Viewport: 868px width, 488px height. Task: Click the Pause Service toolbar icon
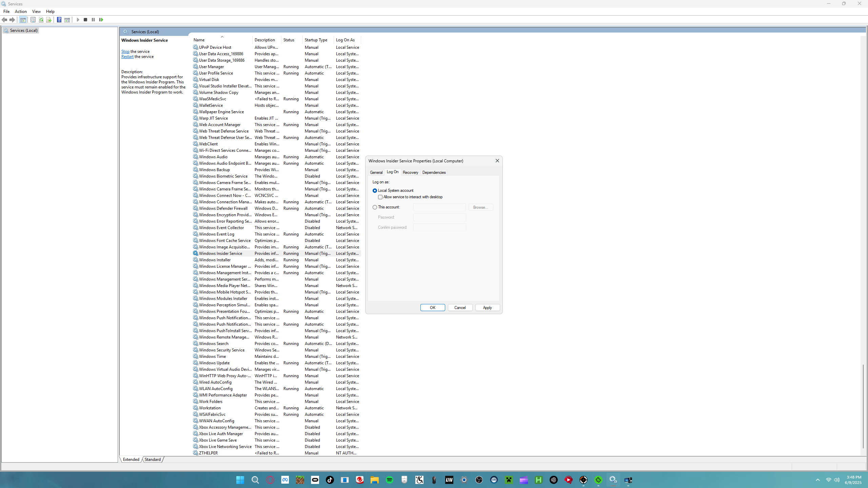93,20
